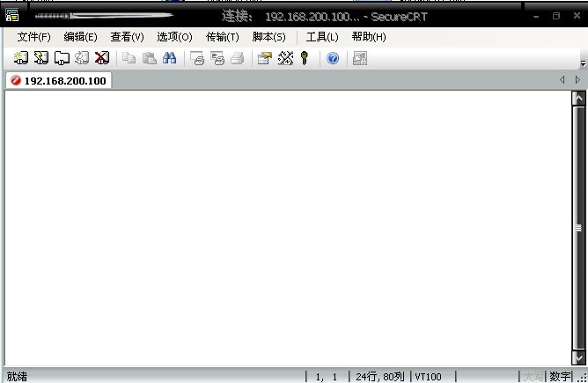Select the 192.168.200.100 session tab

tap(58, 81)
